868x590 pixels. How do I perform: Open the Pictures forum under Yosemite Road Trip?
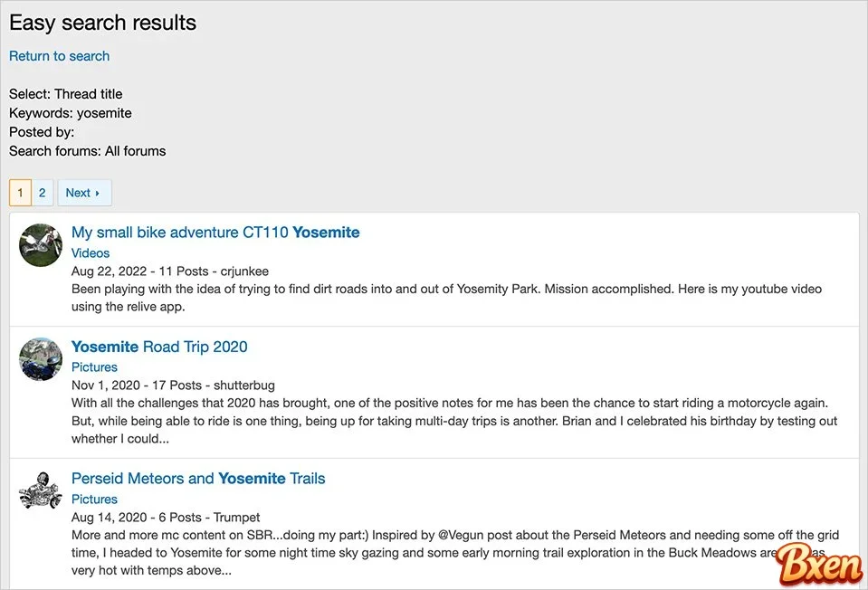coord(94,366)
